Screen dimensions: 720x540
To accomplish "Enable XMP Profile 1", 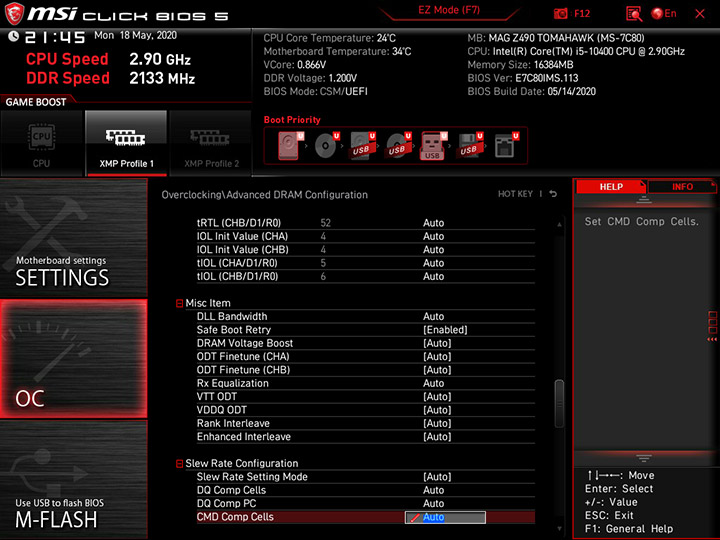I will pos(126,143).
